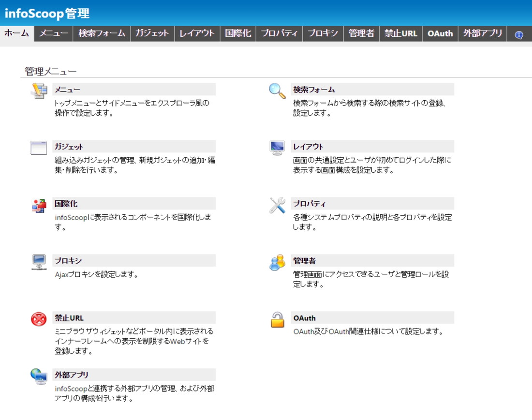The width and height of the screenshot is (532, 420).
Task: Open the 外部アプリ tab
Action: point(483,33)
